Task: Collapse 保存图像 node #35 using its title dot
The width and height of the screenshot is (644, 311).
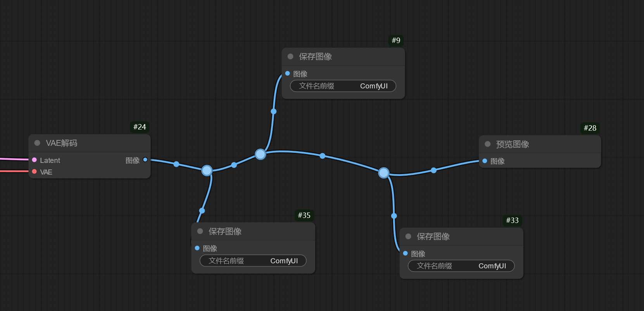Action: click(200, 232)
